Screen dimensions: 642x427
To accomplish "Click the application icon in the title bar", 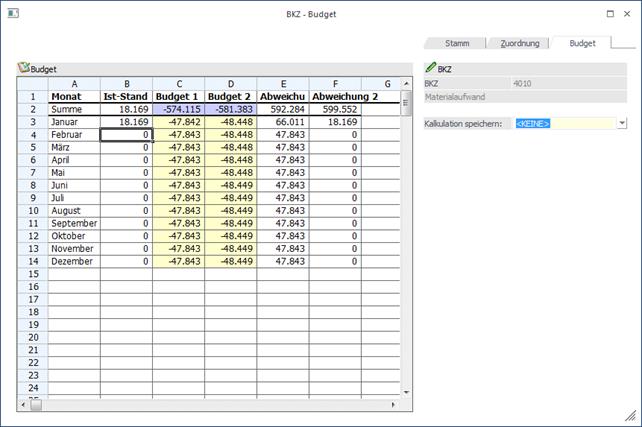I will coord(12,14).
